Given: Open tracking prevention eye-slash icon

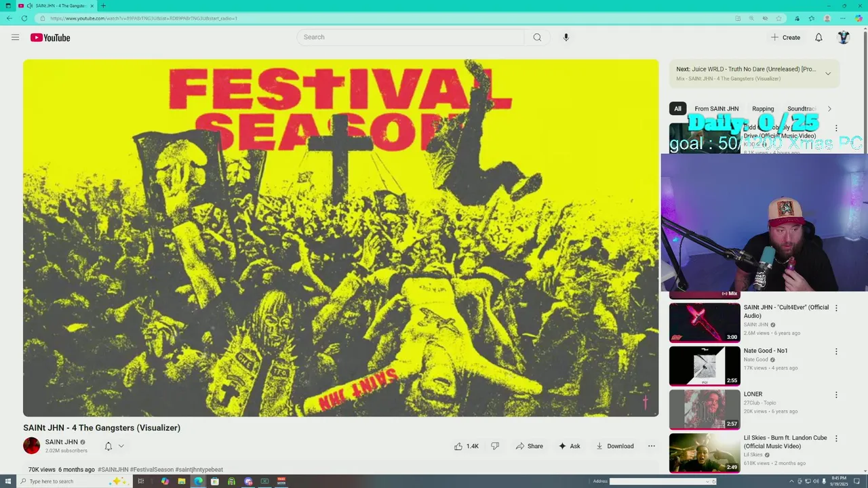Looking at the screenshot, I should (x=765, y=18).
